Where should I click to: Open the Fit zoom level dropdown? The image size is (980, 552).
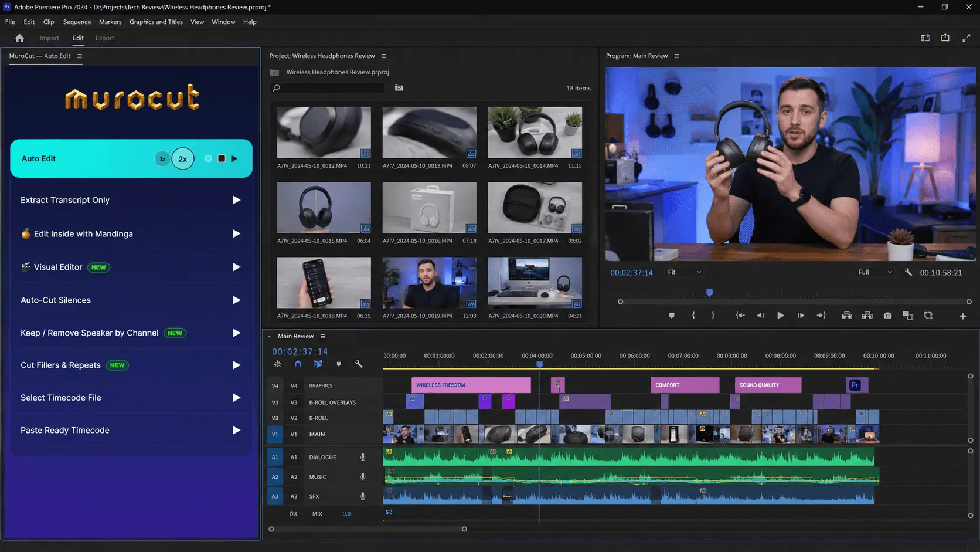tap(684, 272)
